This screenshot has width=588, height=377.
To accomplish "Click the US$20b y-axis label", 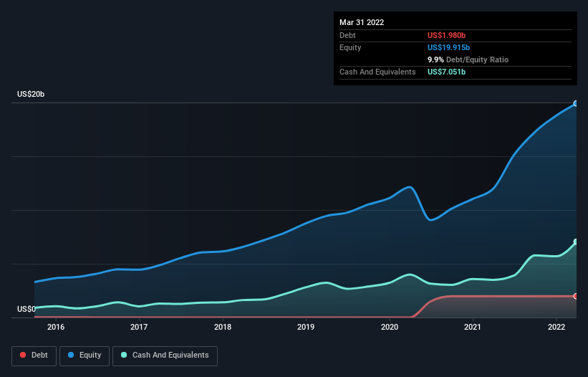I will tap(31, 94).
